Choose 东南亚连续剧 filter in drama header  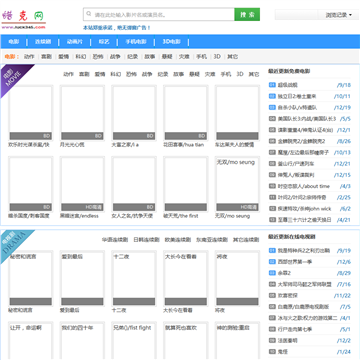[x=212, y=240]
